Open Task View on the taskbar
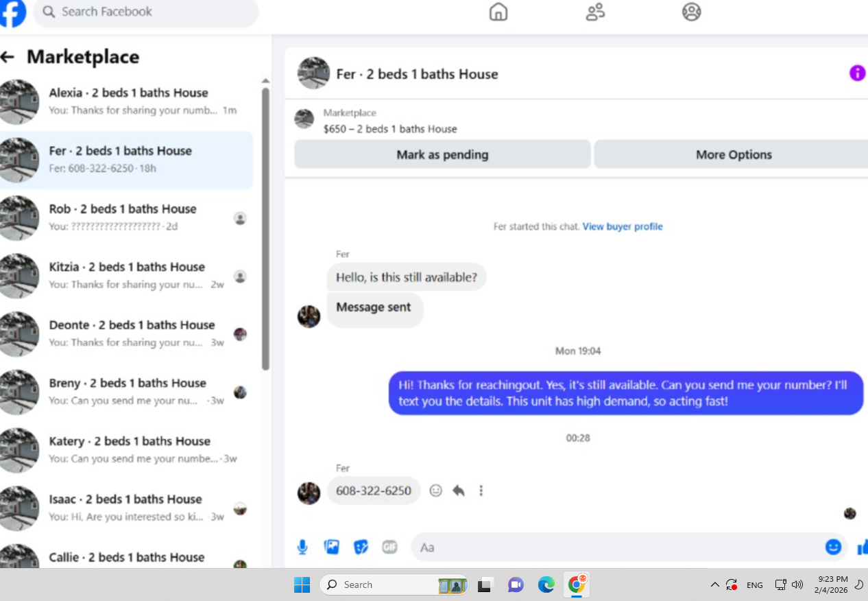 pyautogui.click(x=485, y=585)
